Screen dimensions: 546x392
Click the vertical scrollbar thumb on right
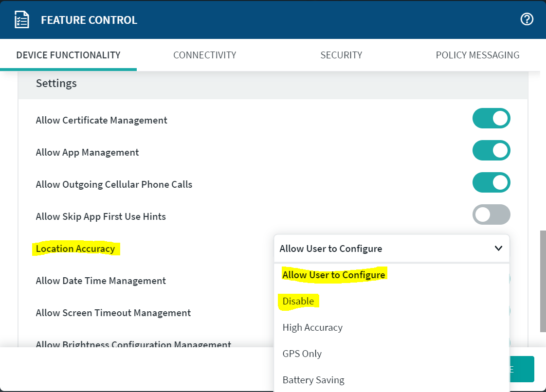pyautogui.click(x=543, y=281)
